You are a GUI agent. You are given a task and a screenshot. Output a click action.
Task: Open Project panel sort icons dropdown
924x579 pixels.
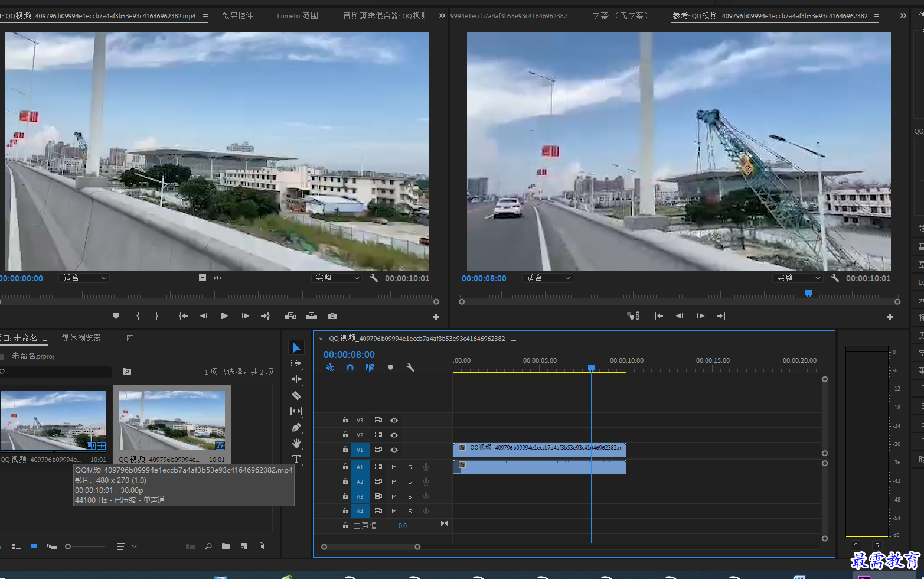coord(126,547)
